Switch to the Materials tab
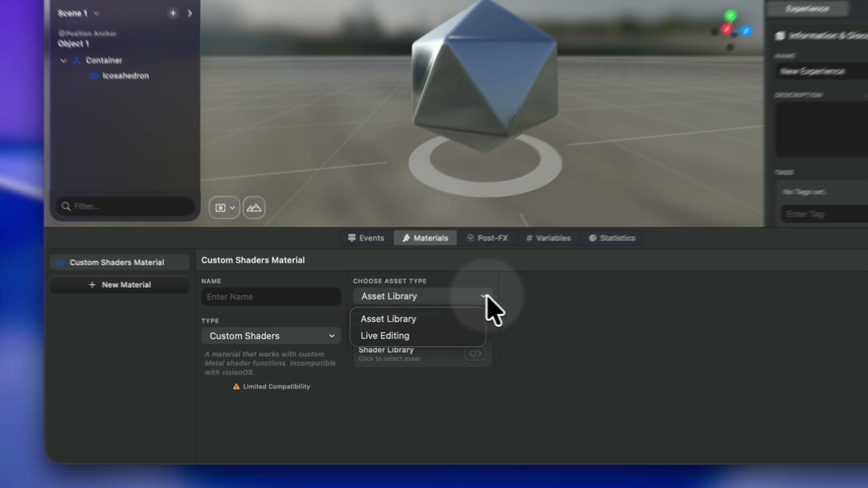 [425, 238]
